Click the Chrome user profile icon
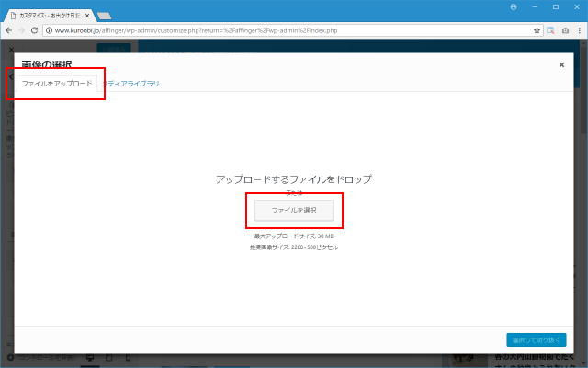Viewport: 588px width, 368px height. 514,7
